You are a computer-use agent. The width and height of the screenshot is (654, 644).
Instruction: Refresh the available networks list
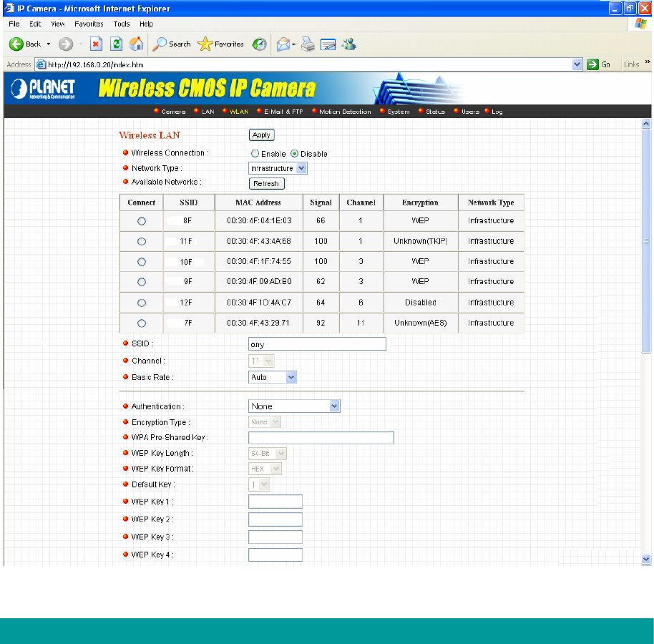[x=266, y=183]
